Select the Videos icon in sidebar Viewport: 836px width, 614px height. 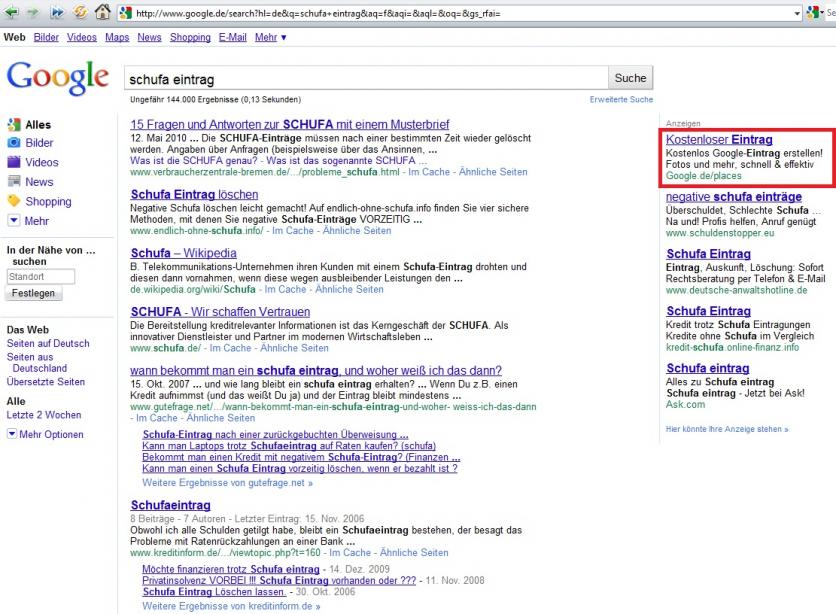(x=14, y=162)
